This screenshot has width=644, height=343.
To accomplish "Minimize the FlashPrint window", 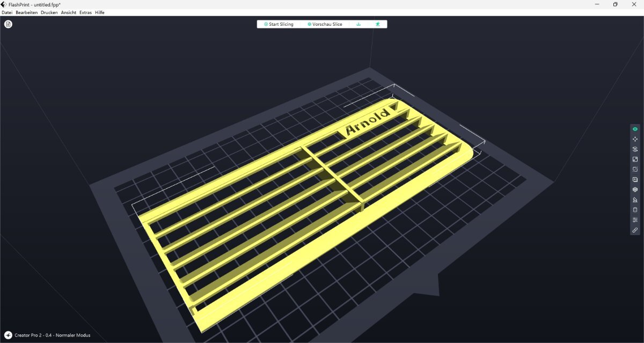I will [597, 4].
